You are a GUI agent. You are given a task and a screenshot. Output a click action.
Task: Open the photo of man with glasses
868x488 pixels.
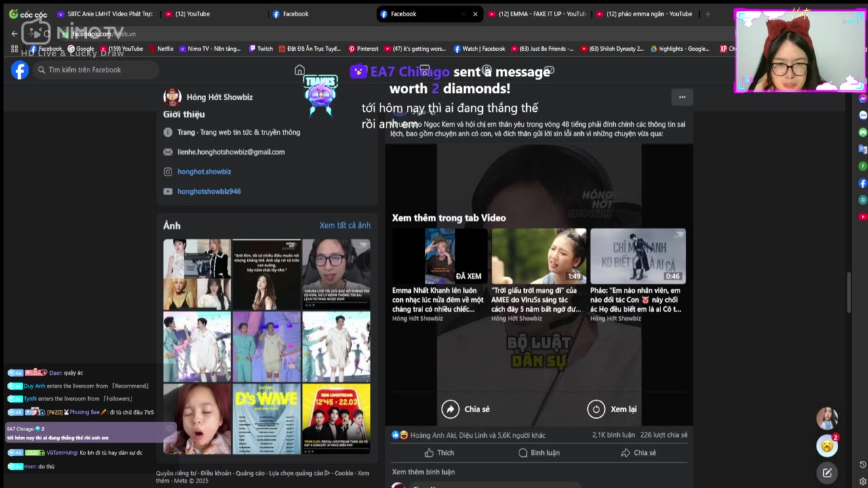tap(336, 274)
